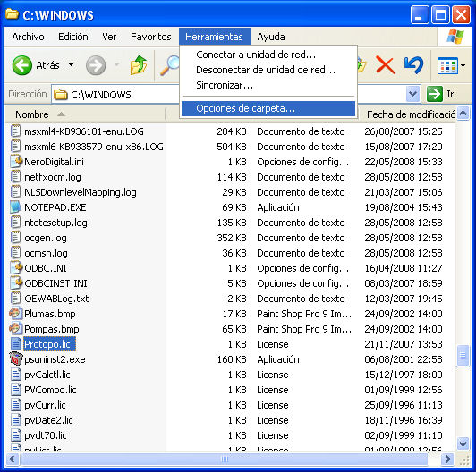Expand the Atrás history dropdown arrow
This screenshot has height=472, width=476.
(x=71, y=65)
